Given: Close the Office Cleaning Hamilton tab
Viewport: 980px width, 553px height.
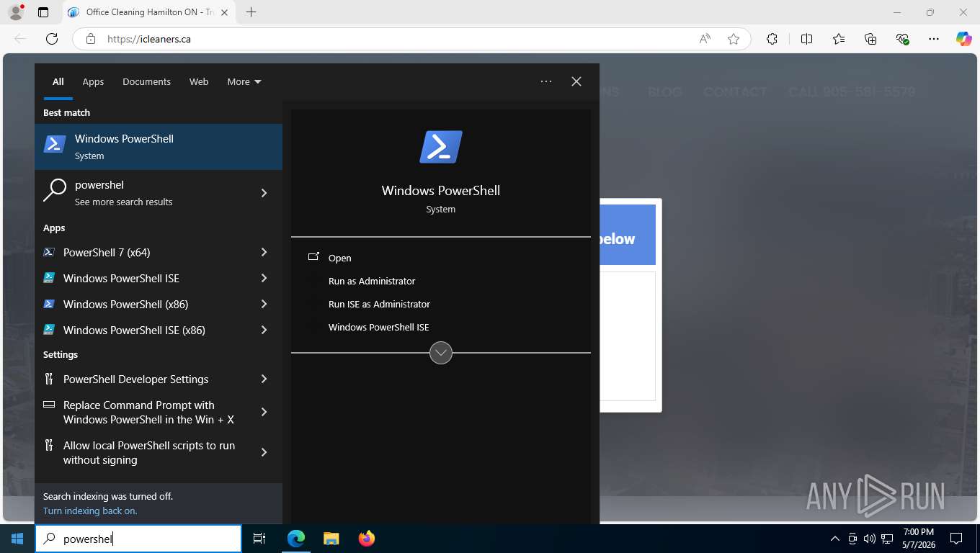Looking at the screenshot, I should (224, 12).
